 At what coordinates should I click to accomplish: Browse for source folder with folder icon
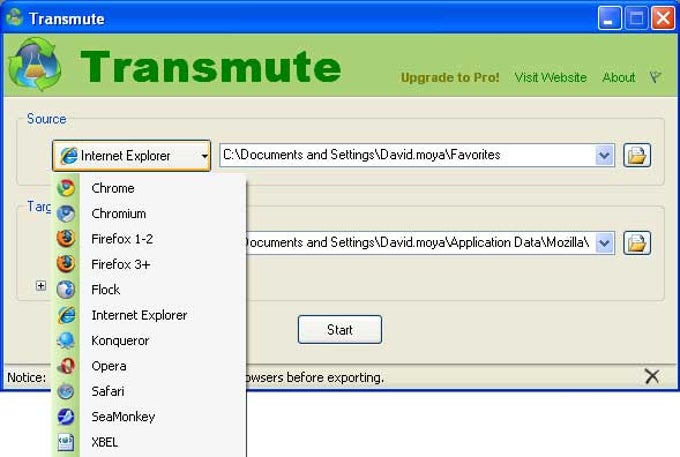coord(637,155)
